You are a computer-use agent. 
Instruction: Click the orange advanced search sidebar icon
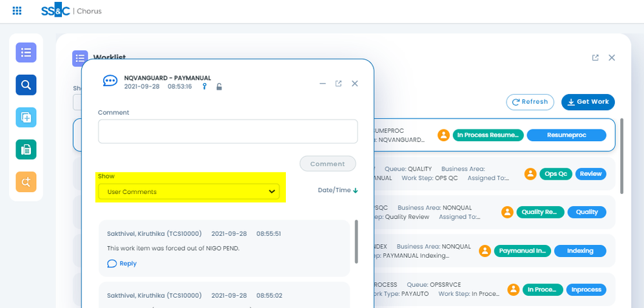pyautogui.click(x=26, y=182)
